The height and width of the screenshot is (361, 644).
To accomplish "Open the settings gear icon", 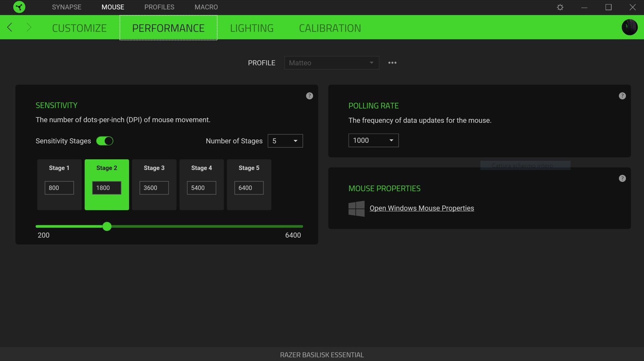I will click(x=560, y=7).
